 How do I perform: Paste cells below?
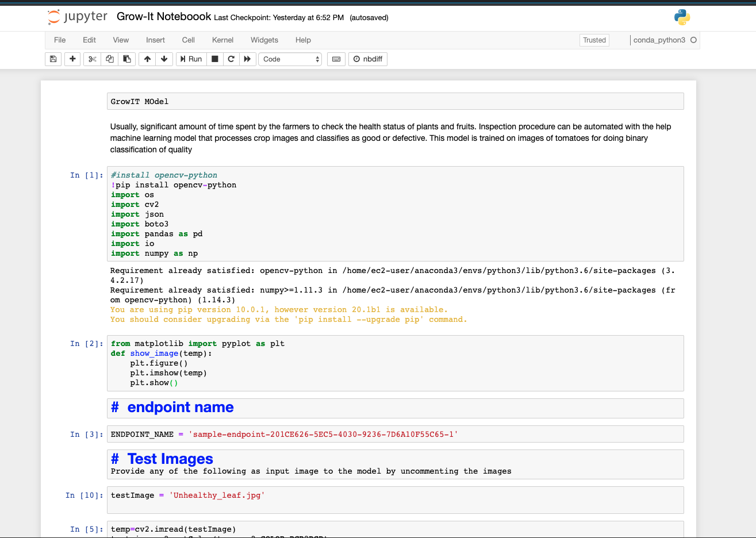(127, 59)
